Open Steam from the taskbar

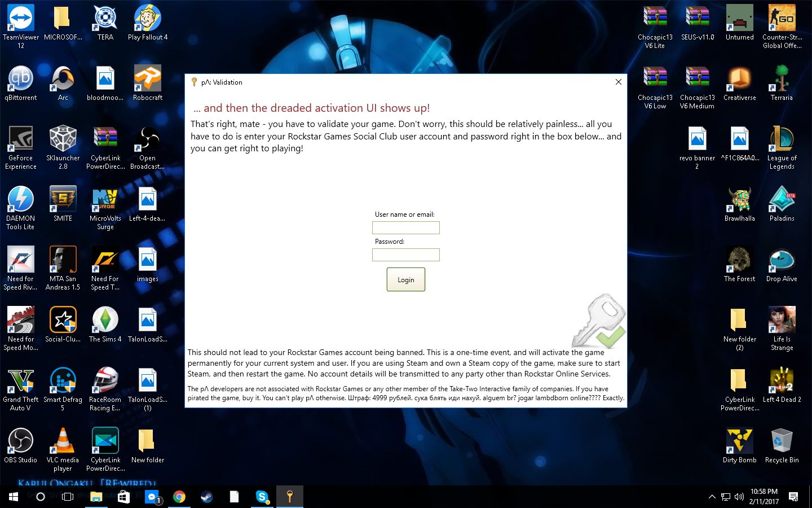[x=207, y=497]
